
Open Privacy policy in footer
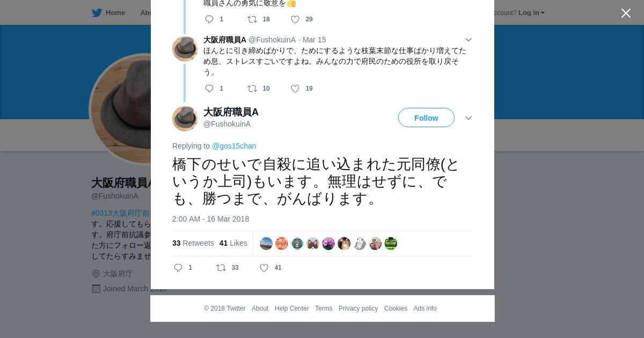[358, 308]
